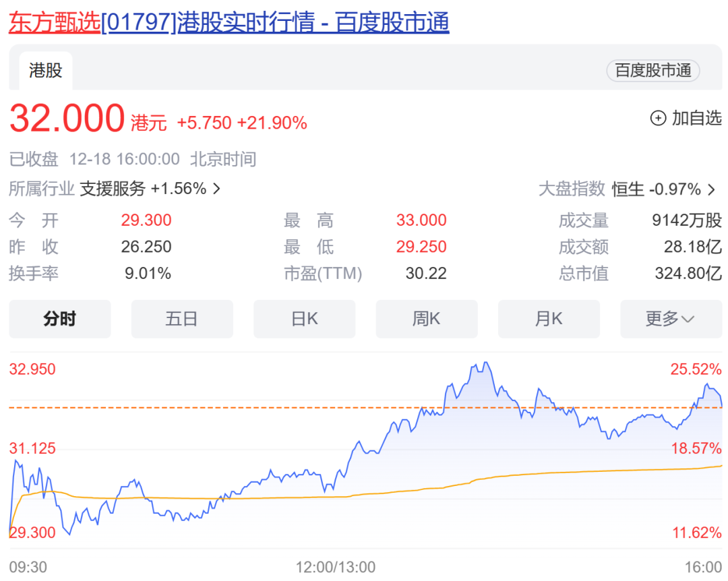This screenshot has width=728, height=581.
Task: Click the 09:30 time axis label
Action: pos(28,568)
